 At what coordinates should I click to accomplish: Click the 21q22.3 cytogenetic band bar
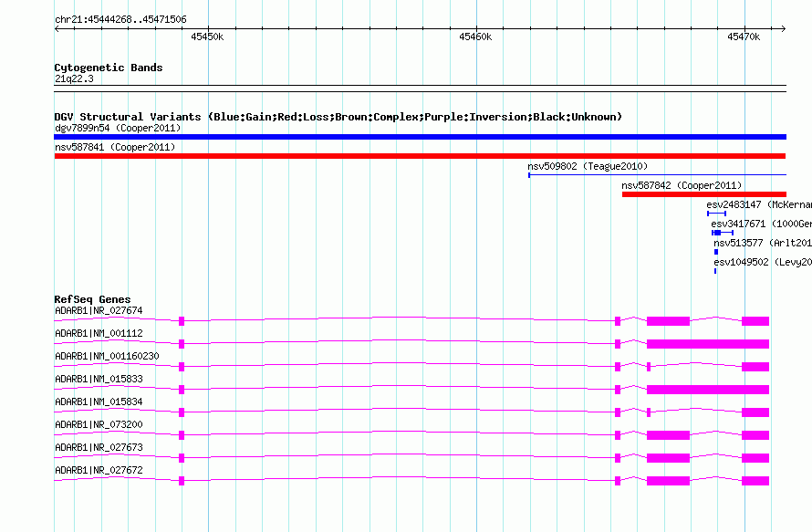(x=420, y=89)
